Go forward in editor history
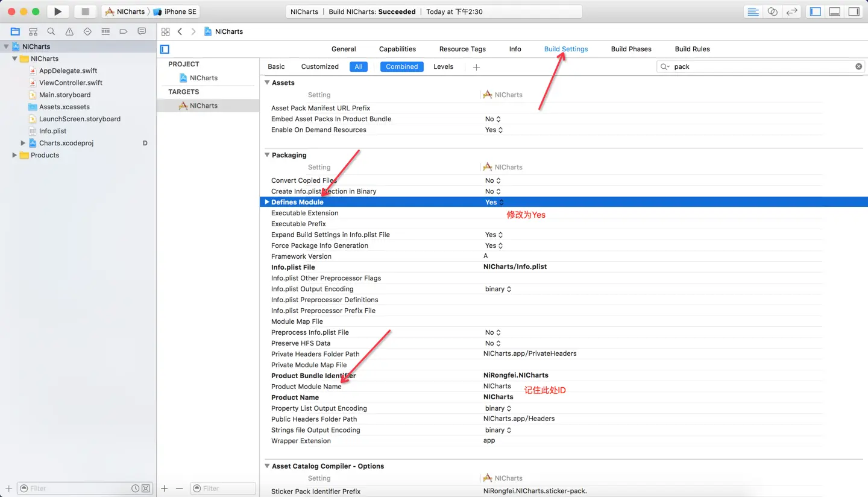Image resolution: width=868 pixels, height=497 pixels. click(x=193, y=31)
